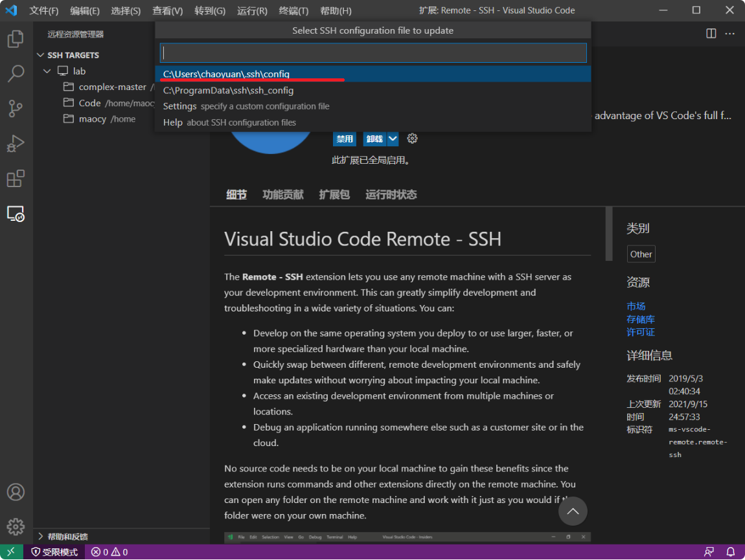Image resolution: width=745 pixels, height=560 pixels.
Task: Switch to the 细节 tab
Action: 236,195
